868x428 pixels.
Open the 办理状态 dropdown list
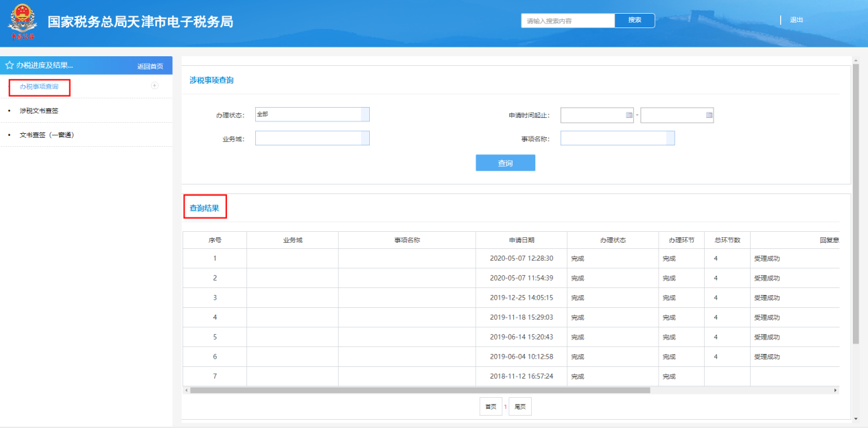[364, 115]
